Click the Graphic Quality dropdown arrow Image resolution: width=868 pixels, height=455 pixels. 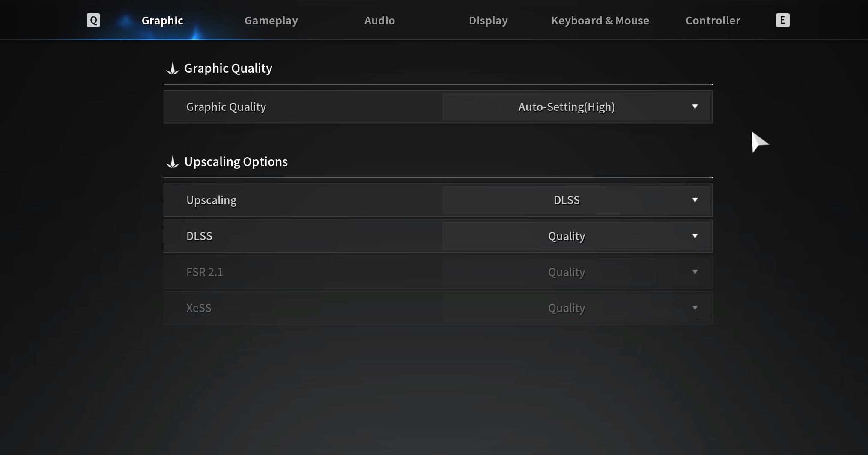pyautogui.click(x=695, y=107)
